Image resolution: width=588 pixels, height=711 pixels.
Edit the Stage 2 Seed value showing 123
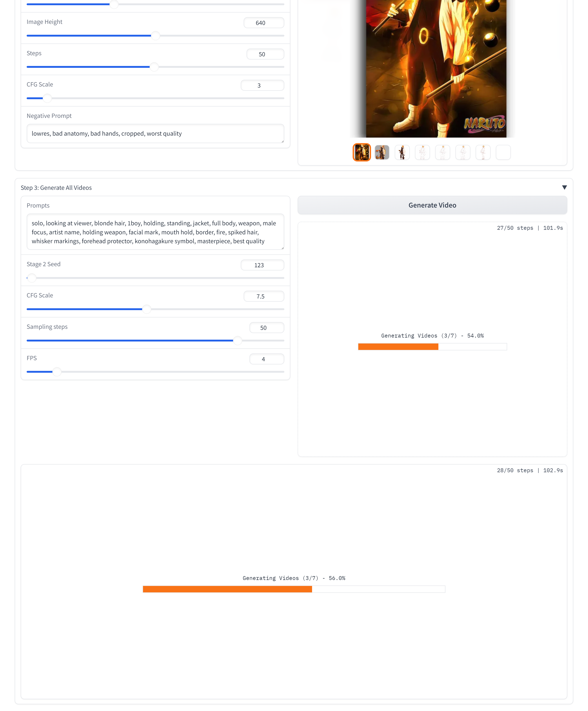click(262, 265)
